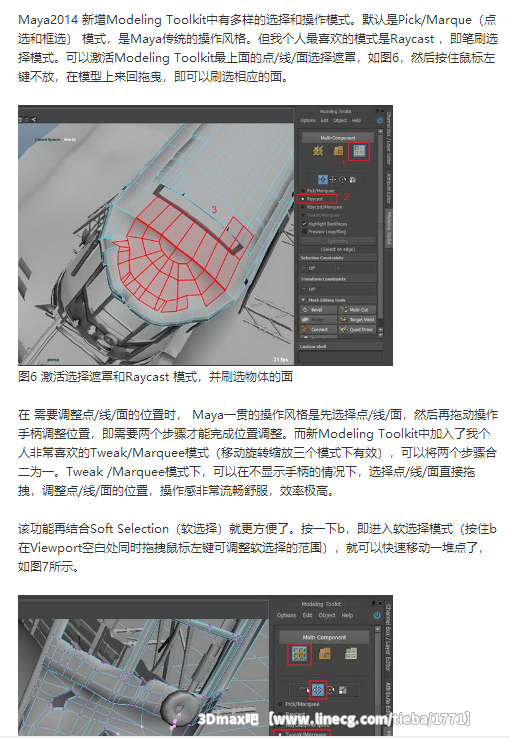This screenshot has width=510, height=738.
Task: Open Transform Constraints Off dropdown in figure 6
Action: [337, 289]
